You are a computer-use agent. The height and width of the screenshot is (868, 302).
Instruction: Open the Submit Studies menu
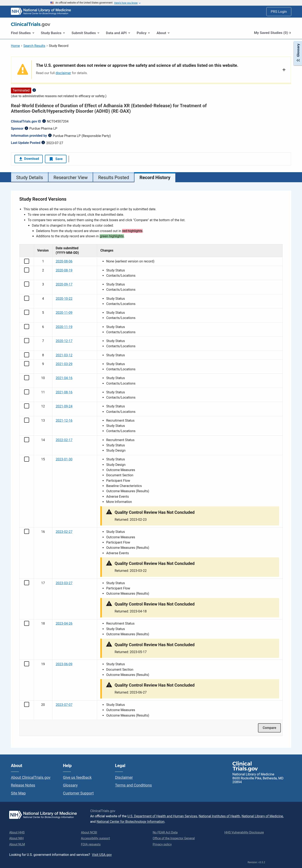85,33
